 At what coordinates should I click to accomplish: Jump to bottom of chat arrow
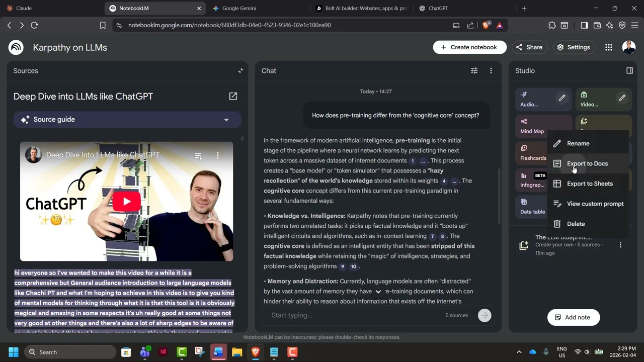(378, 291)
